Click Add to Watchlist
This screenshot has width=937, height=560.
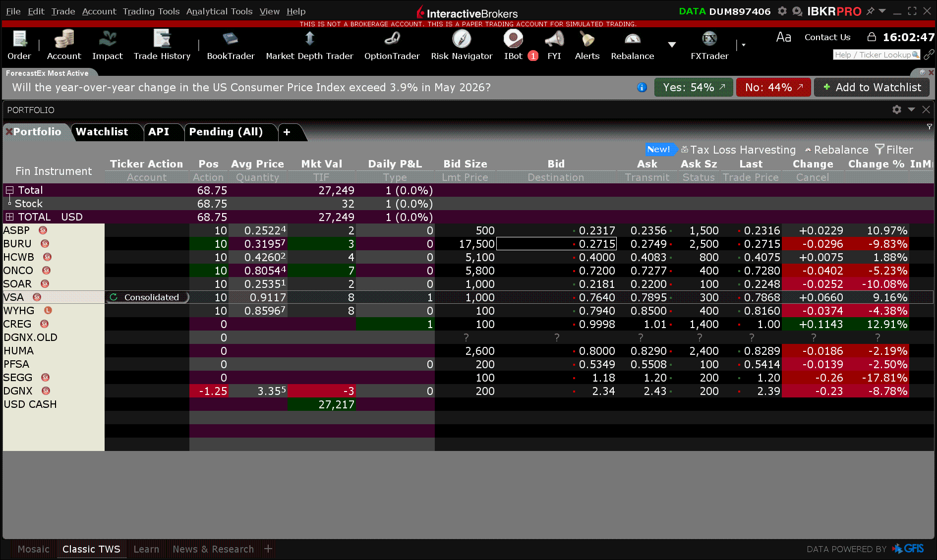point(872,88)
